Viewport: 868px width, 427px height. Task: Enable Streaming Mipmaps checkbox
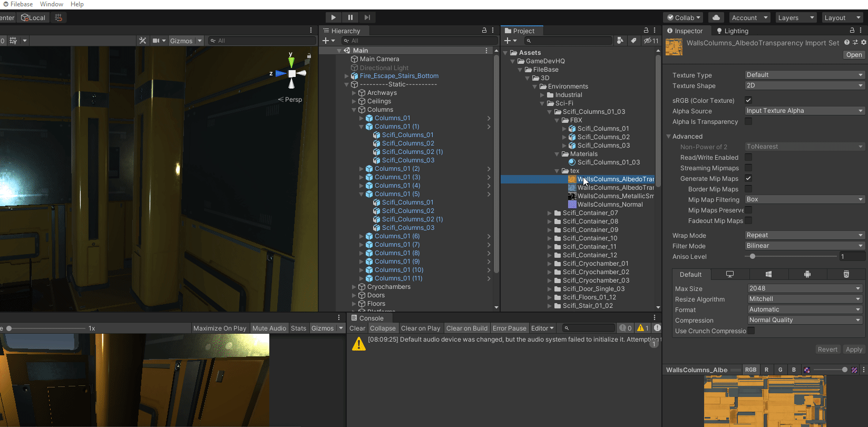point(748,168)
